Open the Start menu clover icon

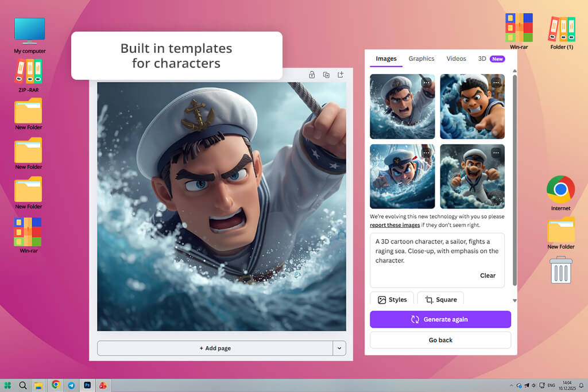coord(7,385)
